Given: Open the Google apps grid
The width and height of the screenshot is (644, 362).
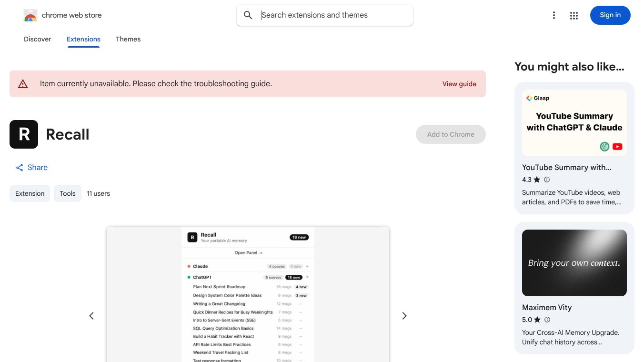Looking at the screenshot, I should pos(574,15).
